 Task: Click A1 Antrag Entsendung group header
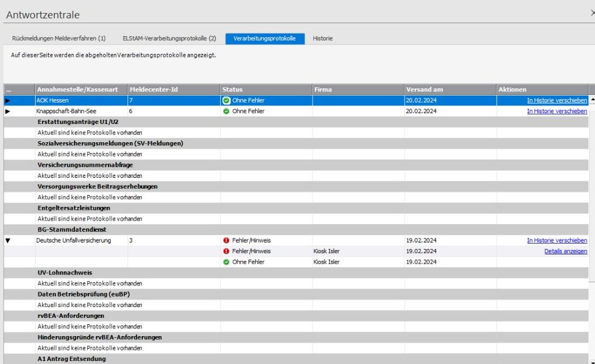(296, 359)
